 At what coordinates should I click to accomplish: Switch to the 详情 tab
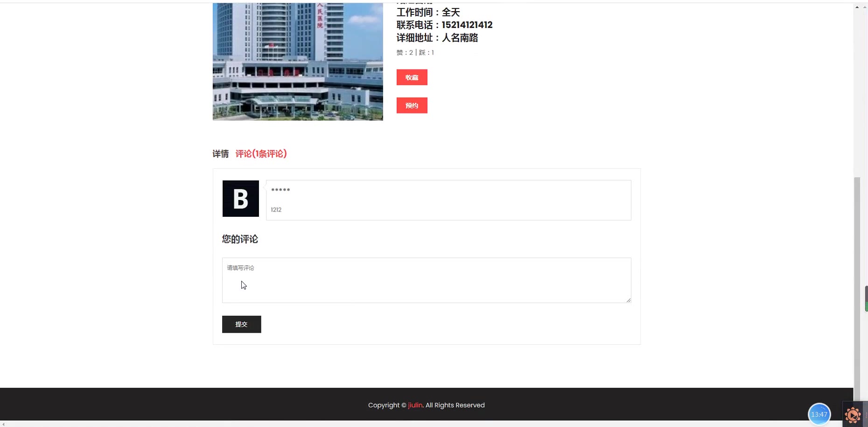pos(221,154)
